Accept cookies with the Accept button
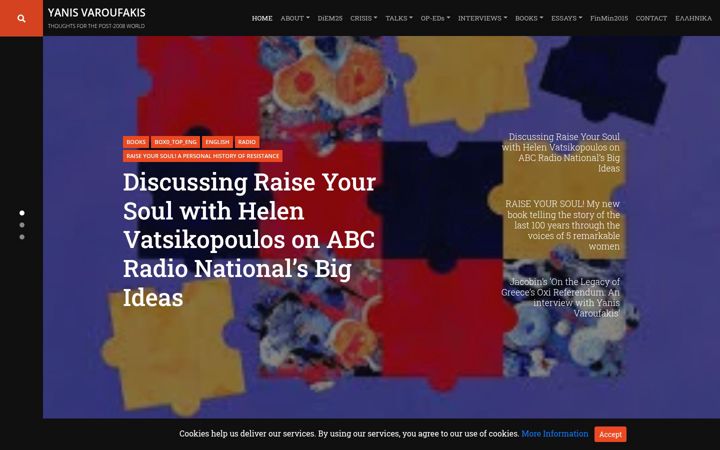Screen dimensions: 720x450 tap(610, 434)
